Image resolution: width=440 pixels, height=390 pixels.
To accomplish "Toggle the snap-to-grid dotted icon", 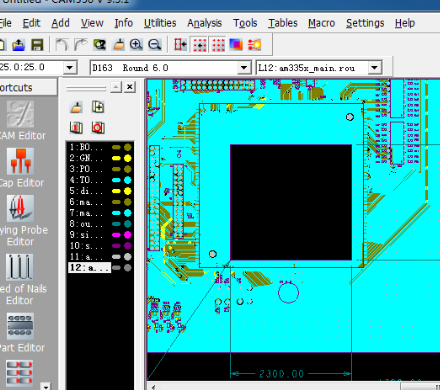I will [200, 44].
